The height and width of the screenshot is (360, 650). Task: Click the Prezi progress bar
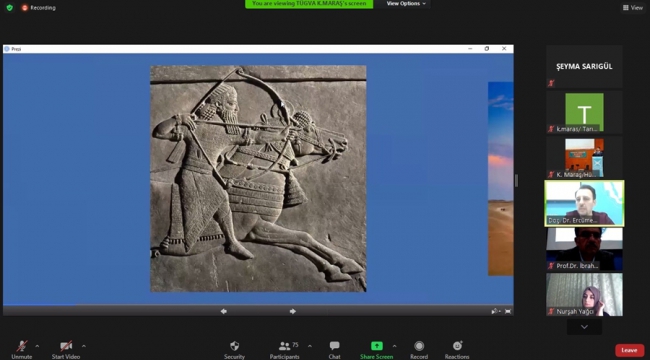click(x=258, y=305)
